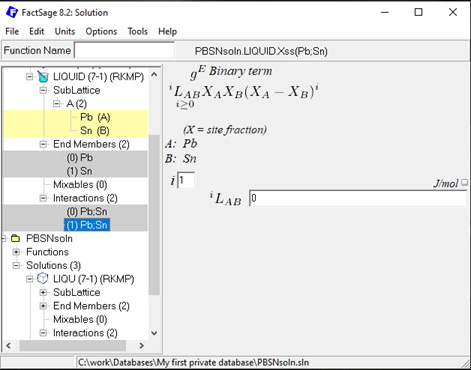Select the upper Mixables (0) item

(x=80, y=184)
